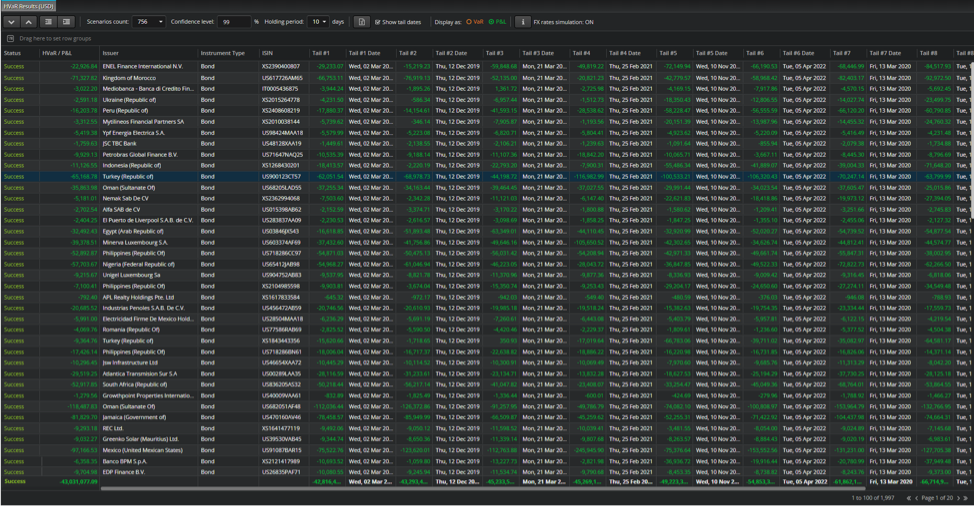The height and width of the screenshot is (506, 974).
Task: Select Greenko Solar (Mauritius) Ltd. cell
Action: (x=149, y=439)
